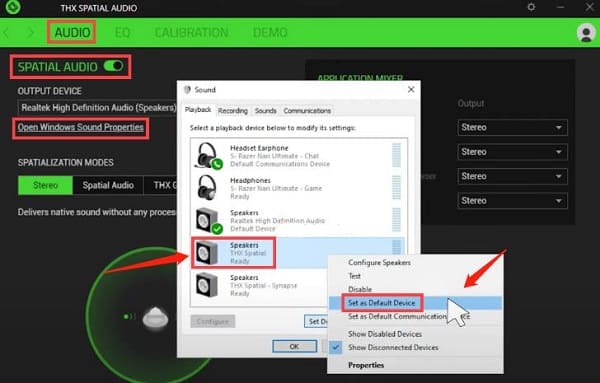Click the "Default Communications Device" text
The width and height of the screenshot is (600, 383).
click(280, 164)
